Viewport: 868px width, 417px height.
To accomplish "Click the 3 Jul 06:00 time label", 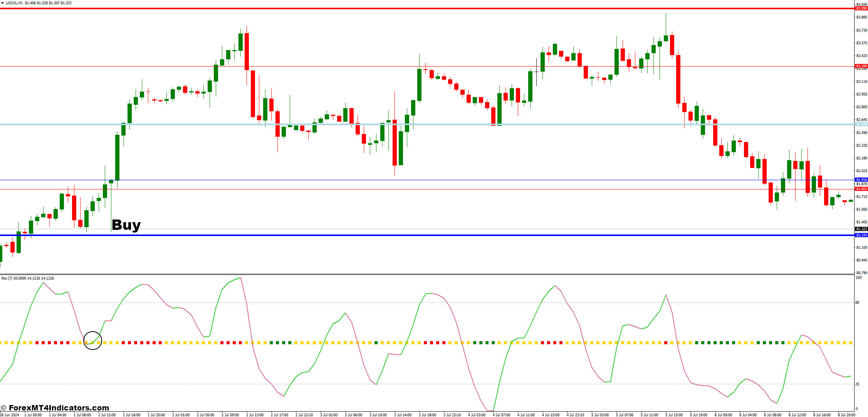I will click(354, 415).
